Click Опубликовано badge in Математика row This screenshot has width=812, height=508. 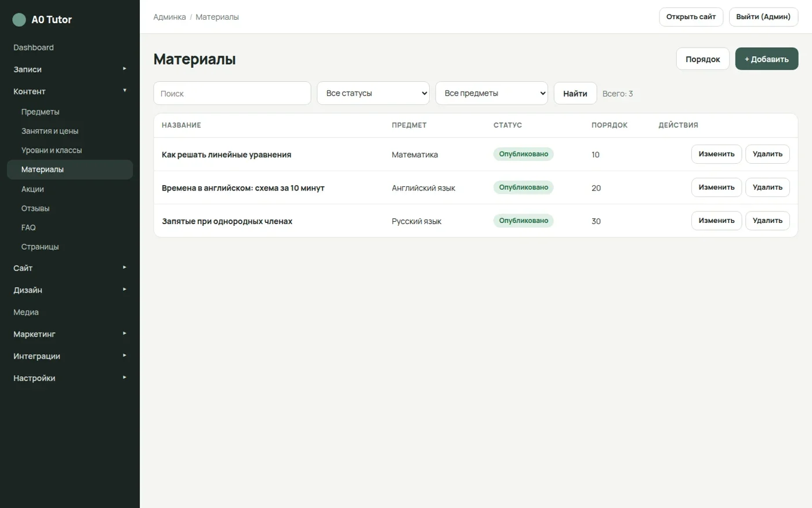click(523, 154)
